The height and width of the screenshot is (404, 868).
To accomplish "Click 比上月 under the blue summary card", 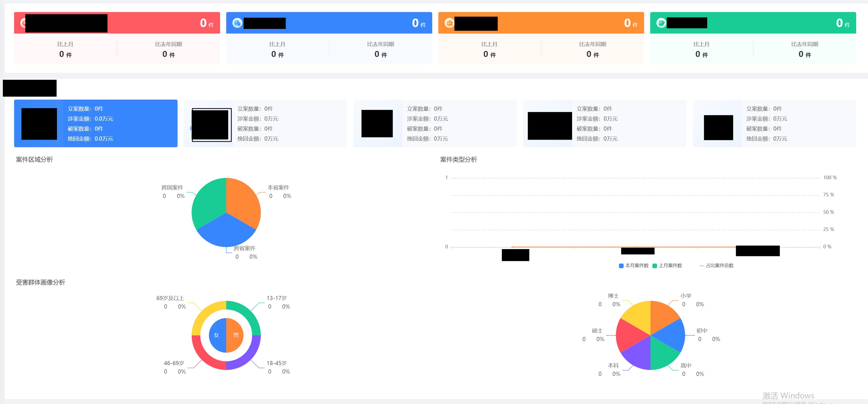I will 277,44.
